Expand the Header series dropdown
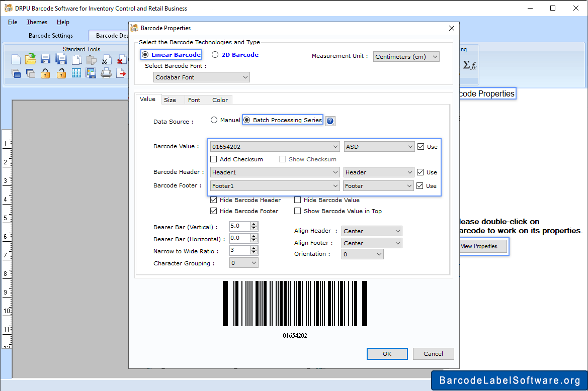The image size is (588, 391). [379, 172]
